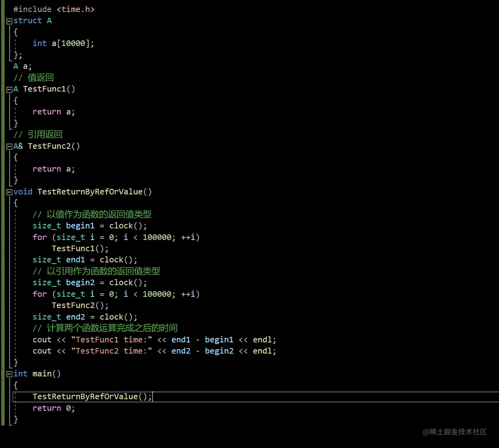Click TestReturnByRefOrValue(); call in main
The width and height of the screenshot is (499, 448).
(x=92, y=396)
